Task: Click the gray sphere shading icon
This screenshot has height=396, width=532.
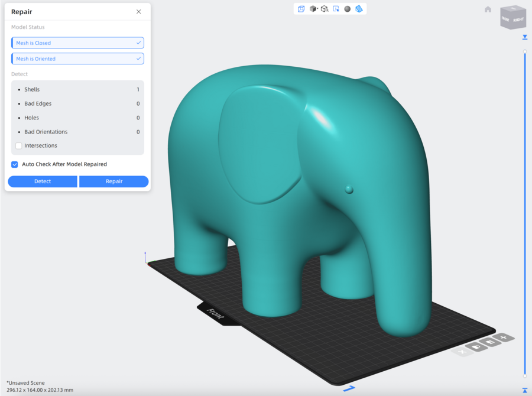Action: pyautogui.click(x=347, y=9)
